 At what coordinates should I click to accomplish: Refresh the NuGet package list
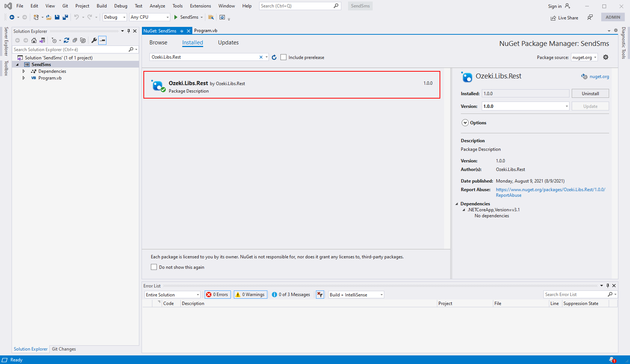click(x=274, y=57)
